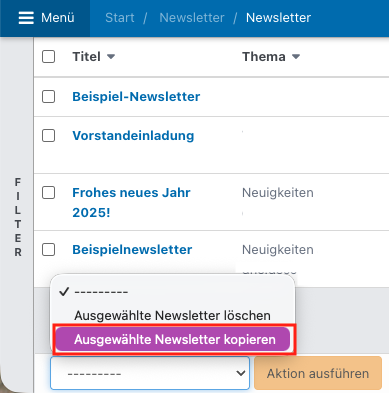Image resolution: width=389 pixels, height=393 pixels.
Task: Tick the Beispielnewsletter row checkbox
Action: click(x=49, y=250)
